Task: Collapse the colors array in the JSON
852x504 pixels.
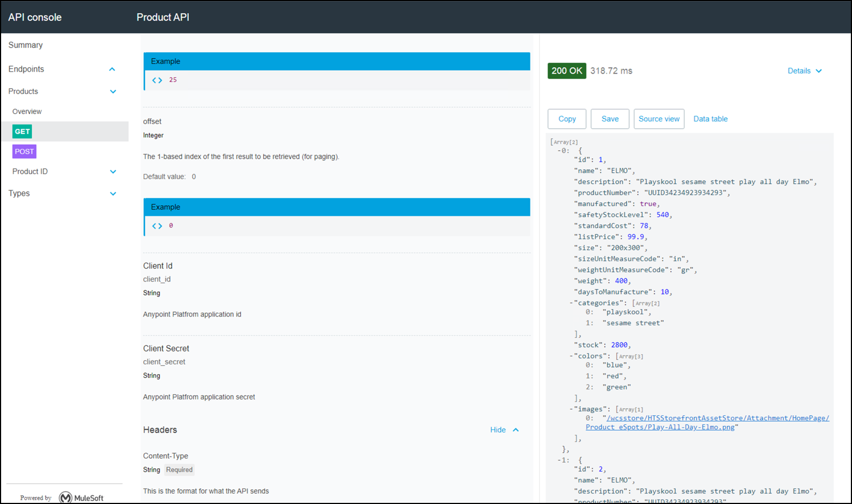Action: tap(571, 356)
